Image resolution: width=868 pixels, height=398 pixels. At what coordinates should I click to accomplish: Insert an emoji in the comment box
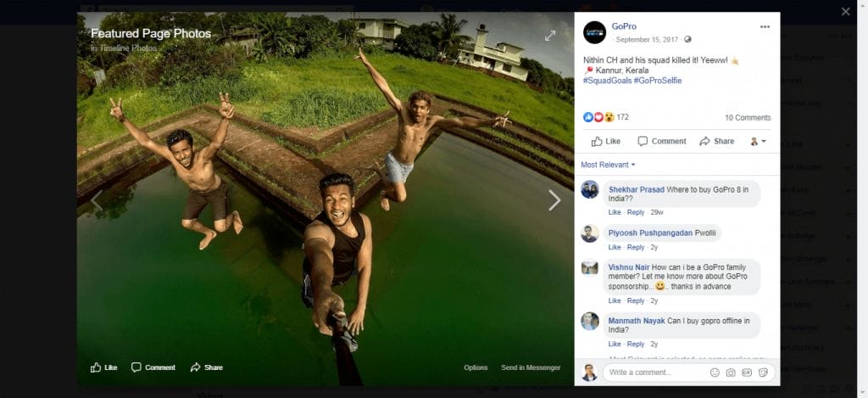(x=715, y=373)
